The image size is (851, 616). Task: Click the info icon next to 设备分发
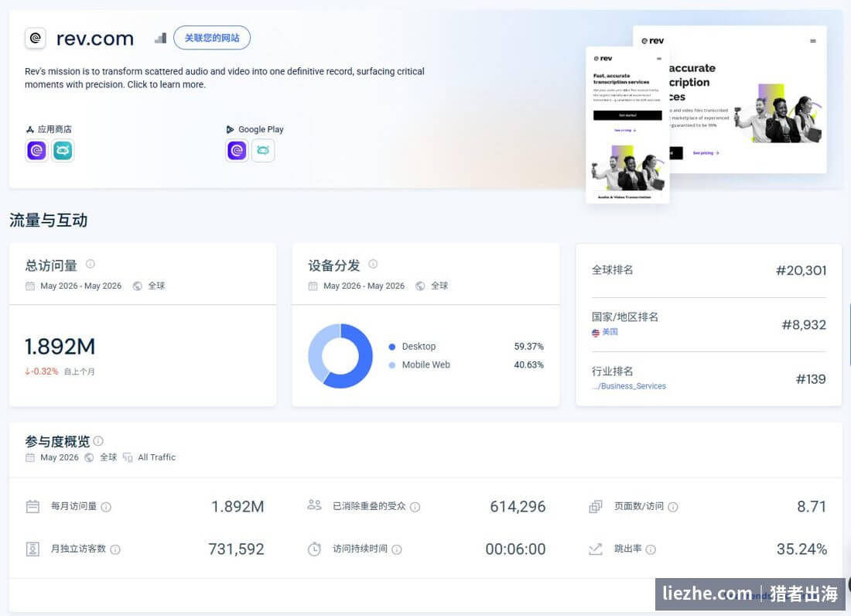[373, 264]
